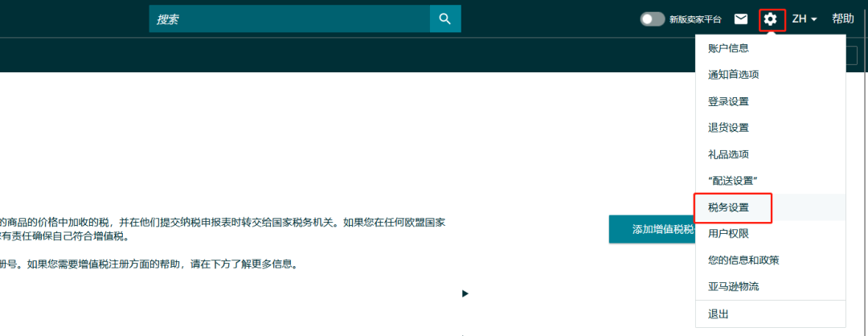
Task: Toggle the 新版卖家平台 switch
Action: point(652,19)
